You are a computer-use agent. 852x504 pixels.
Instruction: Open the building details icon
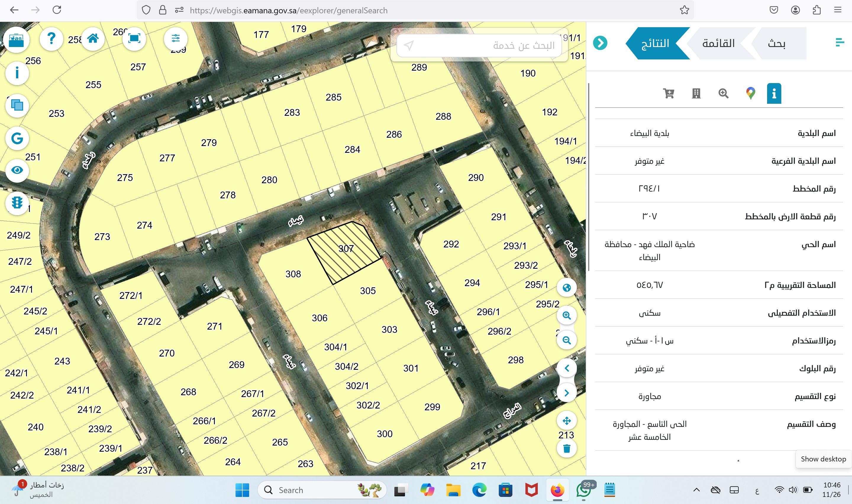tap(696, 93)
